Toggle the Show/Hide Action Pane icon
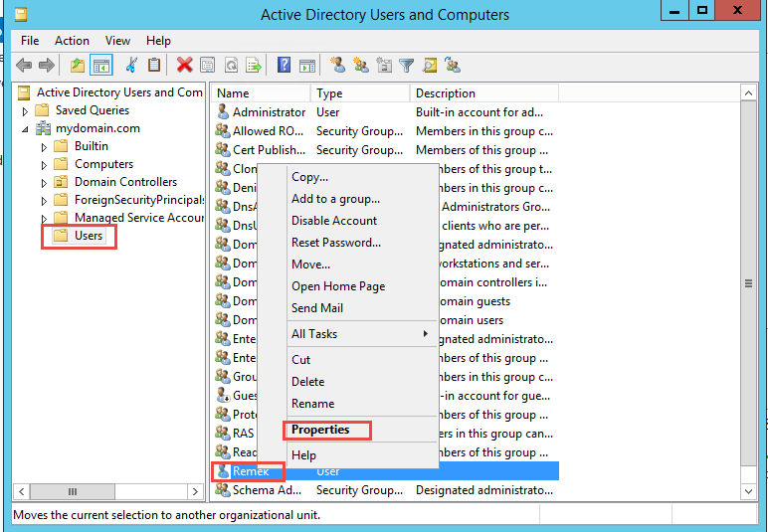This screenshot has height=532, width=768. pos(307,65)
